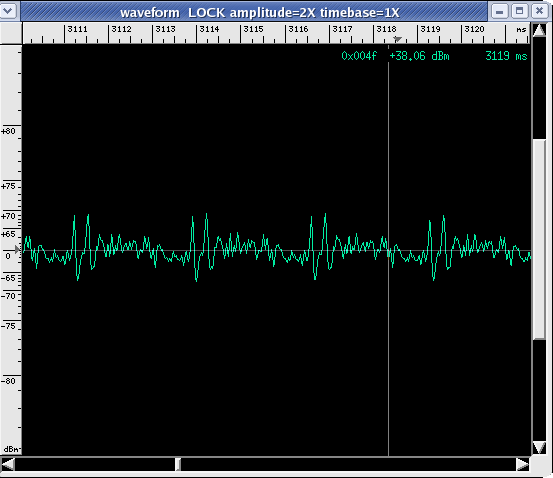The image size is (553, 478).
Task: Click the vertical scrollbar thumb
Action: (539, 239)
